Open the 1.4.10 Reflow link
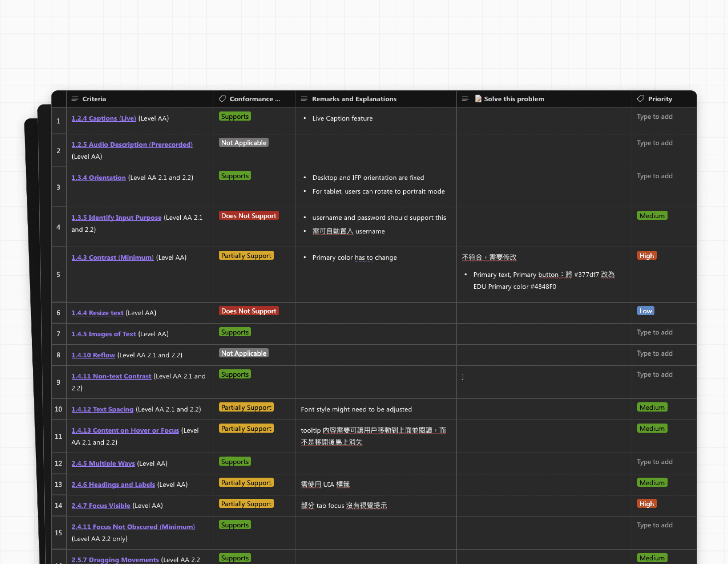The height and width of the screenshot is (564, 728). (93, 355)
